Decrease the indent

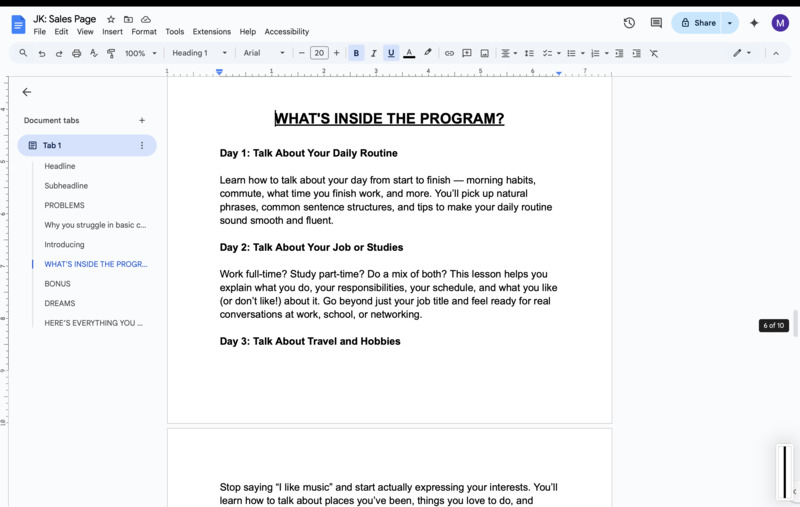(619, 53)
